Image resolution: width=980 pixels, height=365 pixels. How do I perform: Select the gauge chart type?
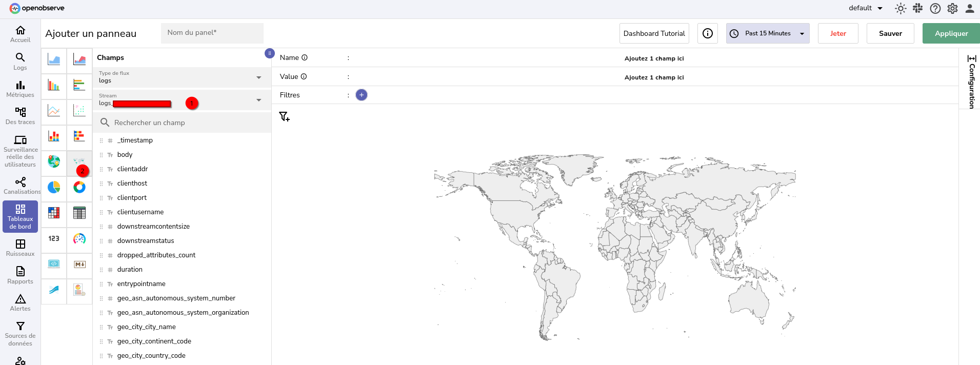point(79,239)
